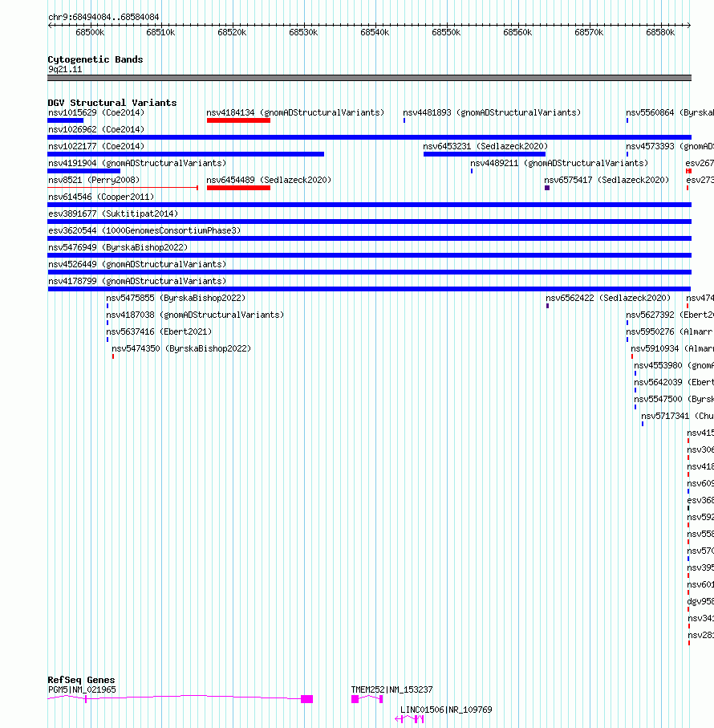Click nsv5475855 (ByrskaBishop2022) label
This screenshot has width=714, height=728.
pos(176,298)
